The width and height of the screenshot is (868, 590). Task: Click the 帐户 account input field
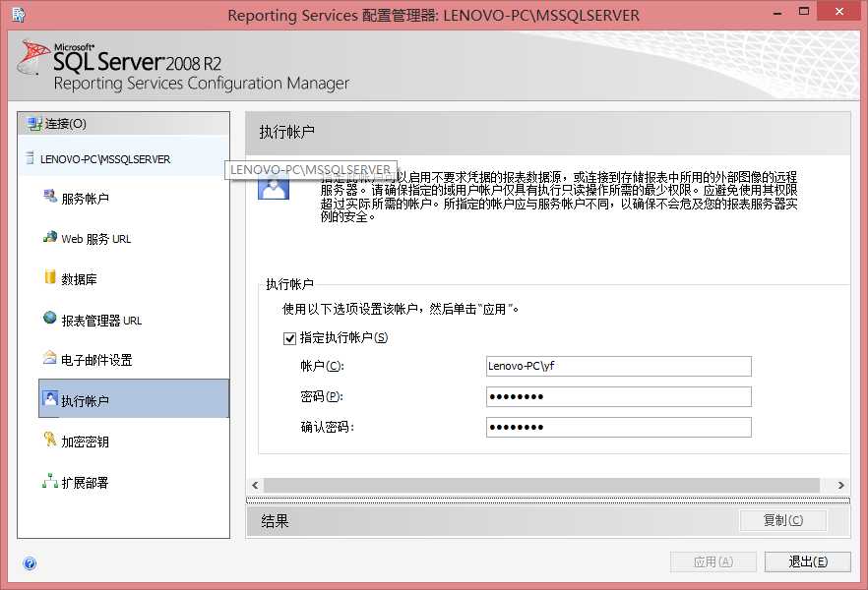(x=619, y=366)
